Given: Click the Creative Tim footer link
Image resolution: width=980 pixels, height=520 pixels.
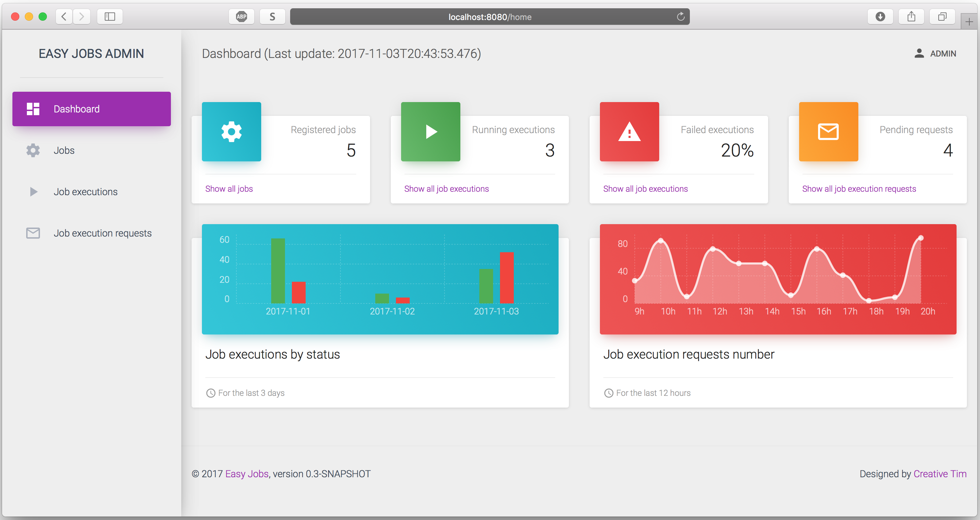Looking at the screenshot, I should point(940,474).
